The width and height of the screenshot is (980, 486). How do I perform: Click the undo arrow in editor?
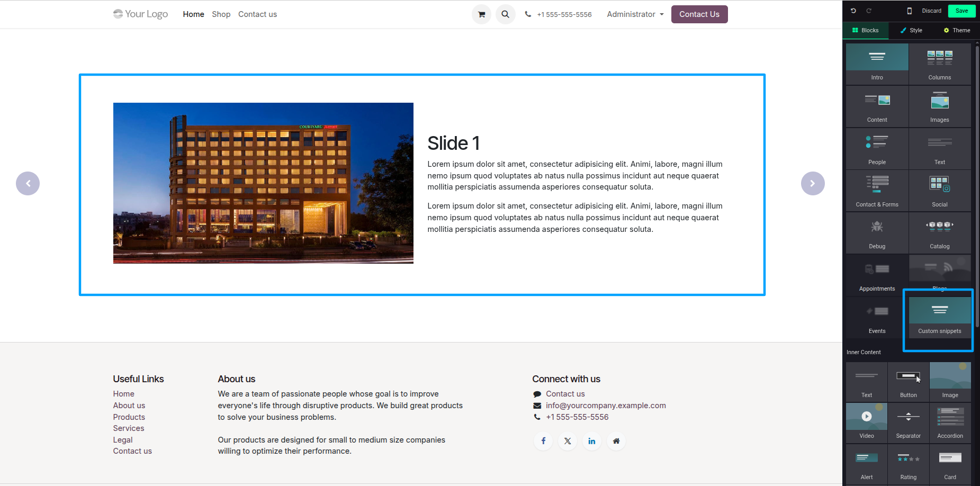point(853,11)
